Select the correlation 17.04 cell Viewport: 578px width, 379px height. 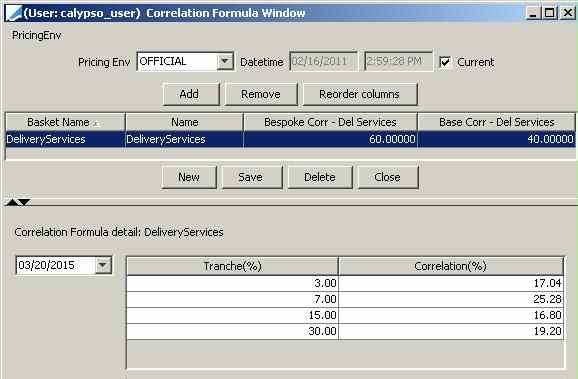[451, 283]
